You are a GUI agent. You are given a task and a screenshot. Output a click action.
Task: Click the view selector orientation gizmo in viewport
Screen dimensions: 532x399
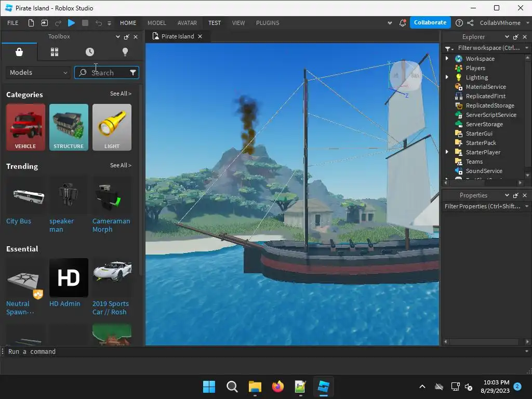tap(405, 76)
